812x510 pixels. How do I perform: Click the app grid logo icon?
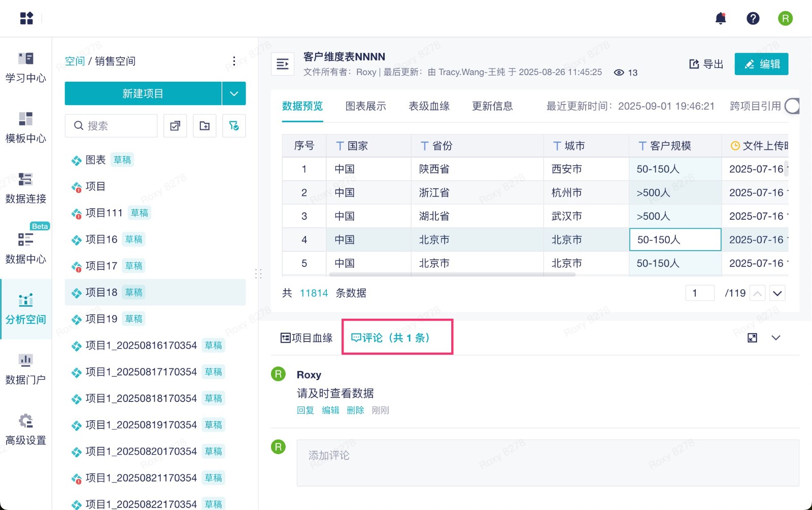point(26,18)
